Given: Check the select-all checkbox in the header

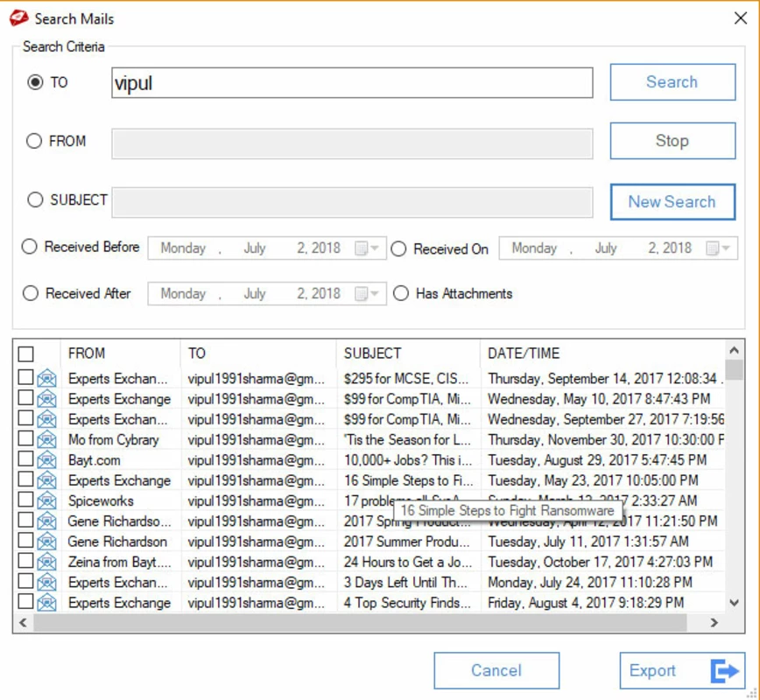Looking at the screenshot, I should click(x=25, y=353).
